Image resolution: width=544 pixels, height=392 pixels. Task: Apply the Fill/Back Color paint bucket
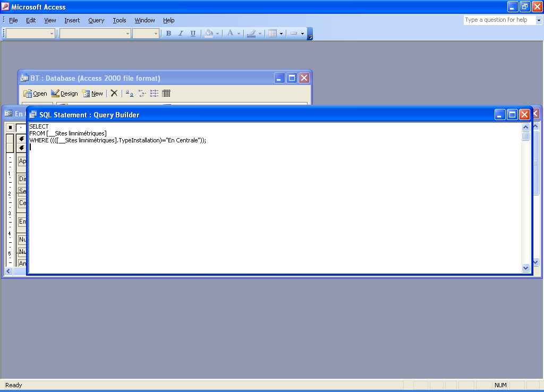[x=209, y=33]
